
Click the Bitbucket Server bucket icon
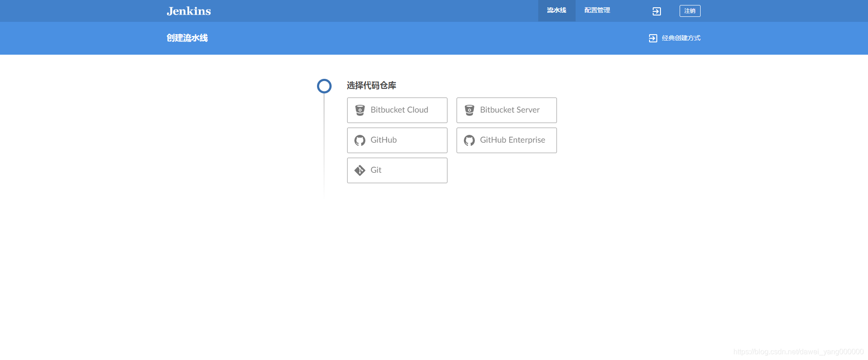click(469, 110)
